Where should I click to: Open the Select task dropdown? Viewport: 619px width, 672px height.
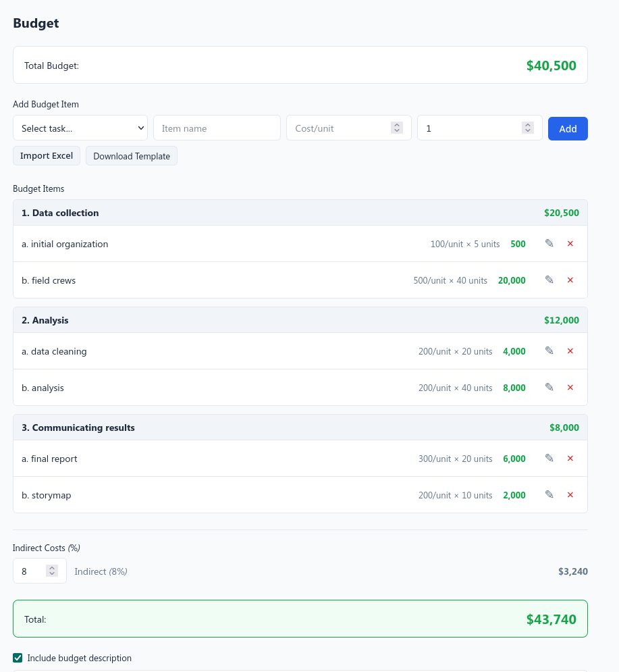click(80, 128)
